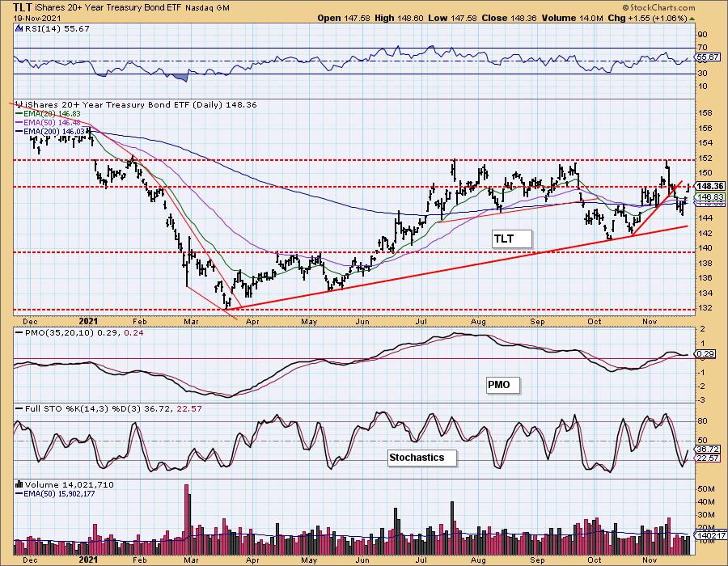Click the (Daily) 148.36 price legend text
Viewport: 728px width, 566px height.
point(224,105)
